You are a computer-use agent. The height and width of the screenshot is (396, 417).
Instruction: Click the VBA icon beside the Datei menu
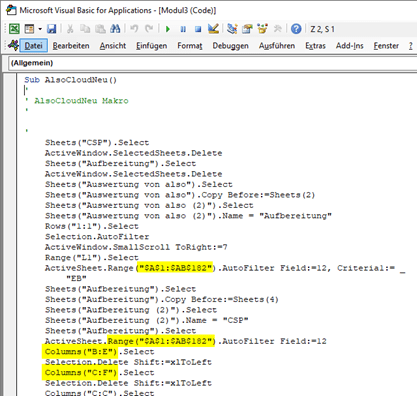(x=13, y=45)
